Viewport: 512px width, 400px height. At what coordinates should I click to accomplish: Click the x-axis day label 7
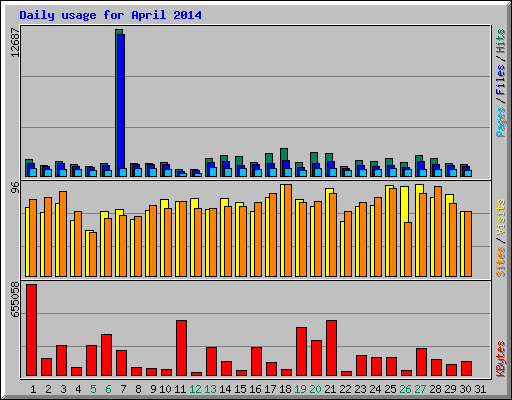click(123, 389)
